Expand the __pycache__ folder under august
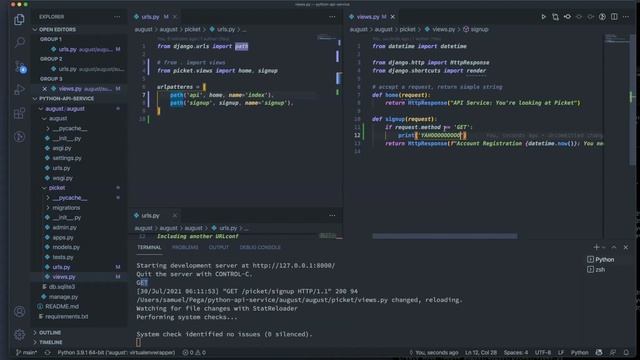Screen dimensions: 640x360 67,129
